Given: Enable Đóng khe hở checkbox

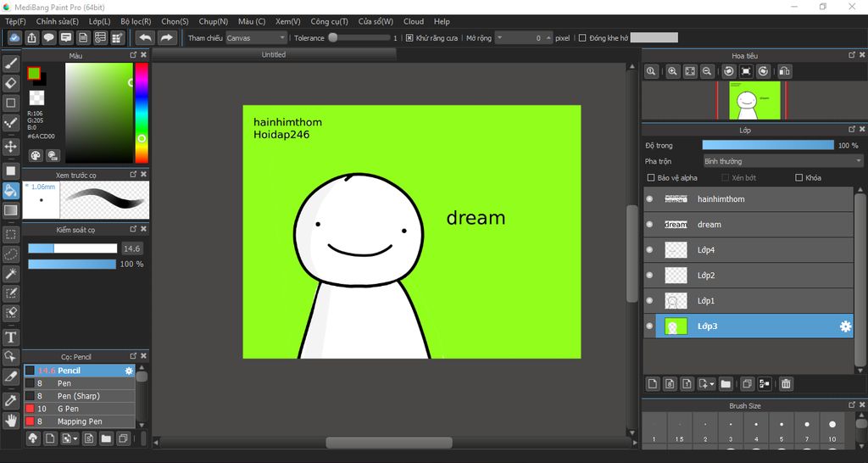Looking at the screenshot, I should tap(582, 37).
